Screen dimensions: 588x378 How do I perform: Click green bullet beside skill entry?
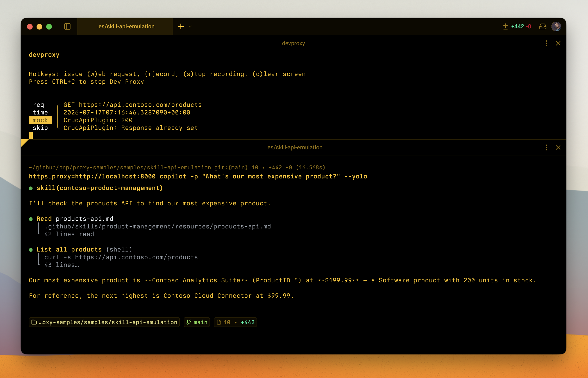[x=31, y=188]
